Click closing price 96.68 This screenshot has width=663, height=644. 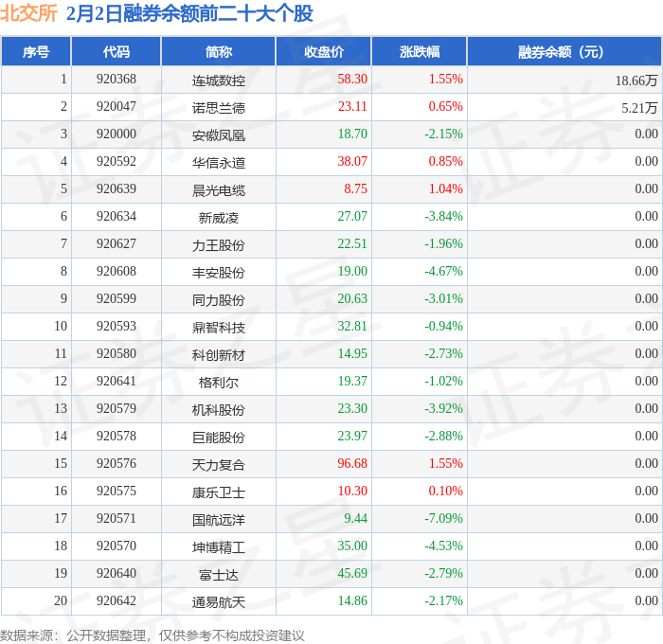coord(352,464)
